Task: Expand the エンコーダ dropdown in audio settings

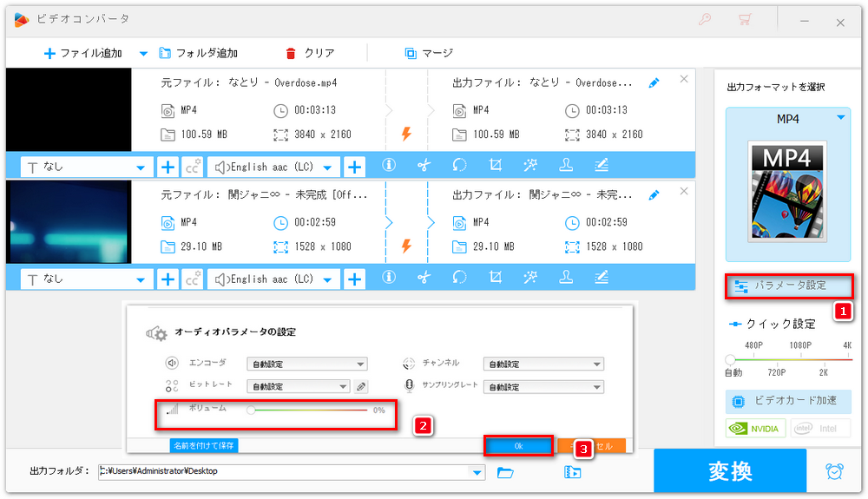Action: 306,364
